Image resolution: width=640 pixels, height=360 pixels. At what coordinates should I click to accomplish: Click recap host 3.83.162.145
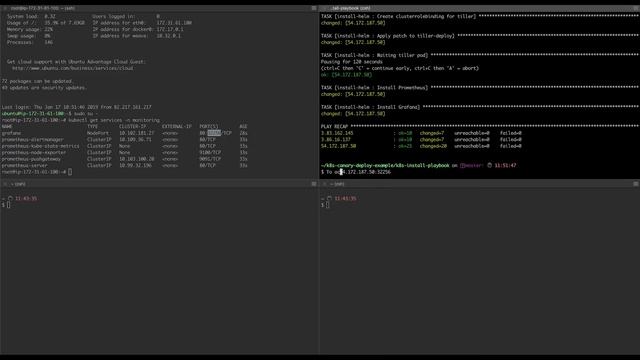337,133
